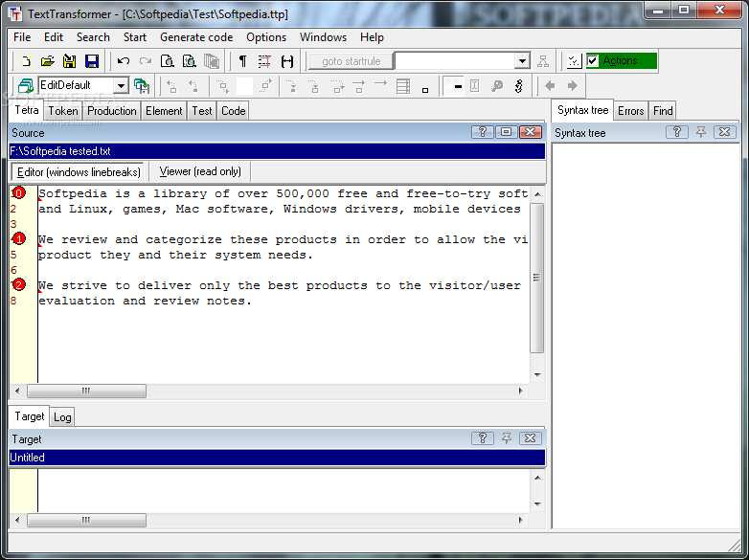
Task: Open the Windows menu
Action: [323, 37]
